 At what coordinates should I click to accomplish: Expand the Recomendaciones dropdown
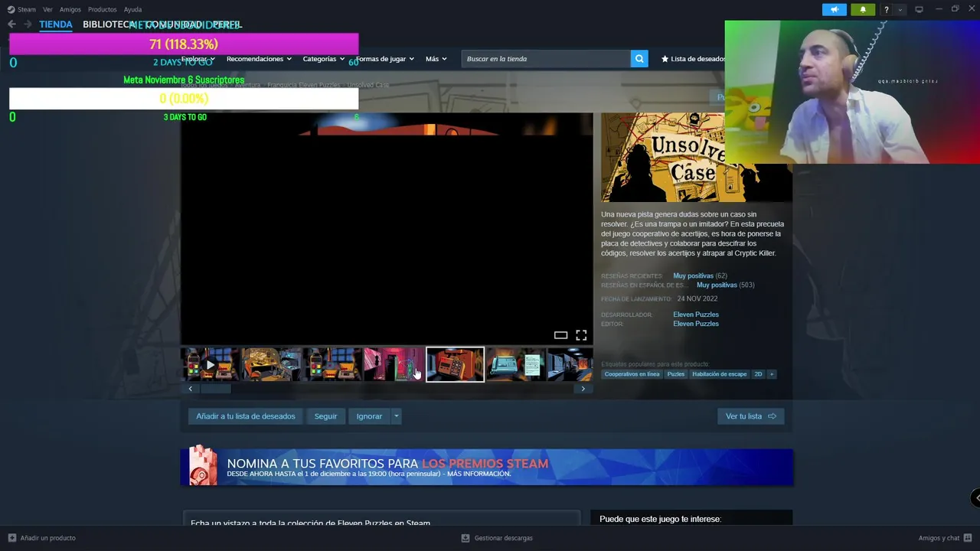[x=259, y=59]
